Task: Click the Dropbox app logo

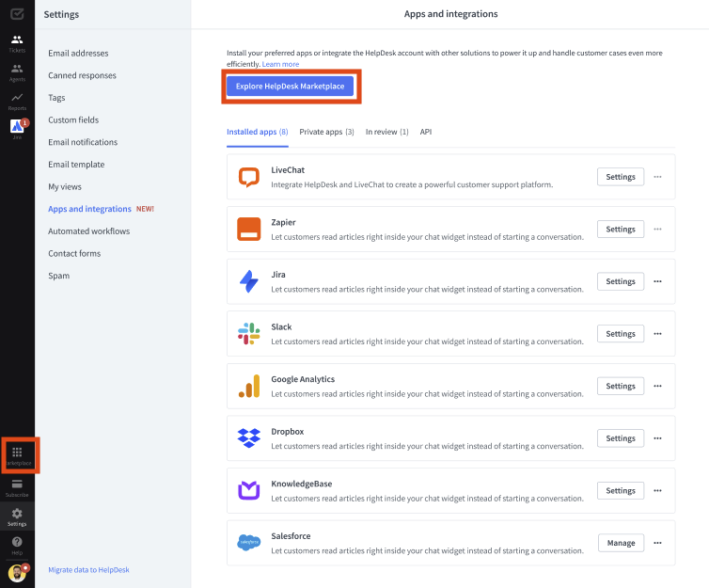Action: (248, 437)
